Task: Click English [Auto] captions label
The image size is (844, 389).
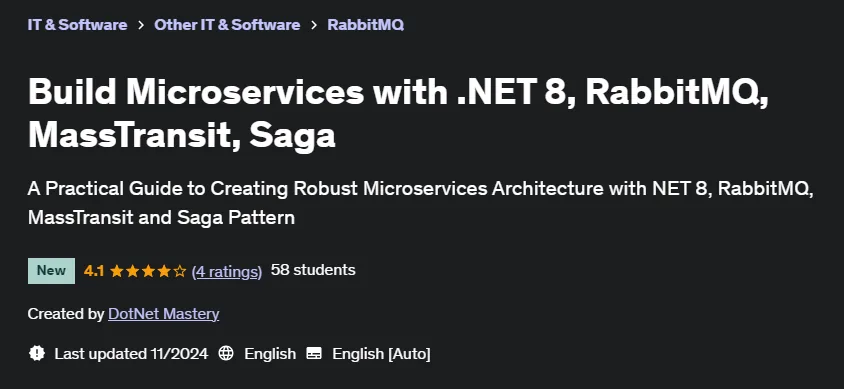Action: [x=381, y=354]
